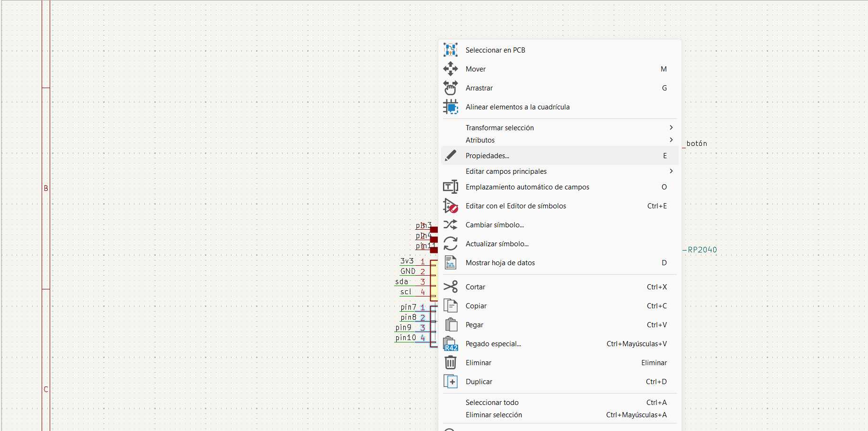Select "Seleccionar en PCB" menu entry
This screenshot has height=431, width=868.
[x=496, y=50]
